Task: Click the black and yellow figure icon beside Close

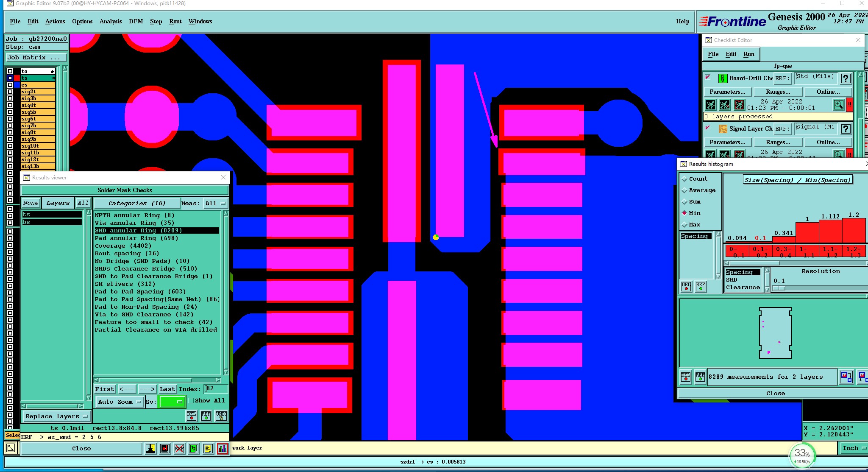Action: 150,448
